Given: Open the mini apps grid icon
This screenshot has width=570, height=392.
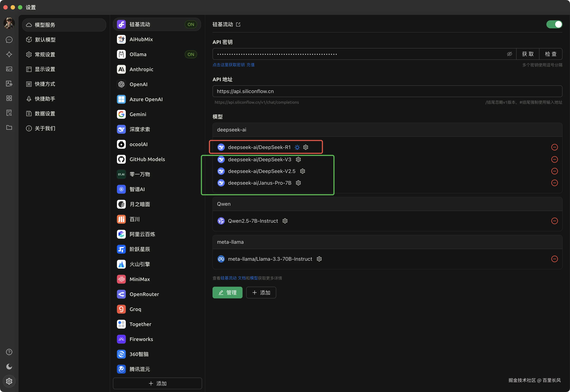Looking at the screenshot, I should [x=9, y=98].
